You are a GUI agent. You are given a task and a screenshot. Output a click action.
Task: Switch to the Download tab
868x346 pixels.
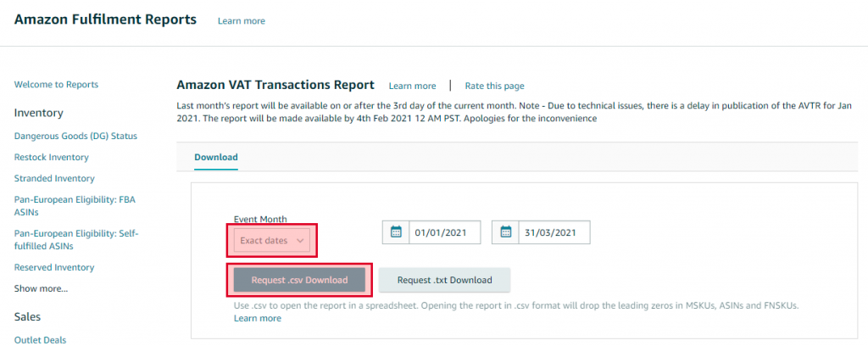216,157
